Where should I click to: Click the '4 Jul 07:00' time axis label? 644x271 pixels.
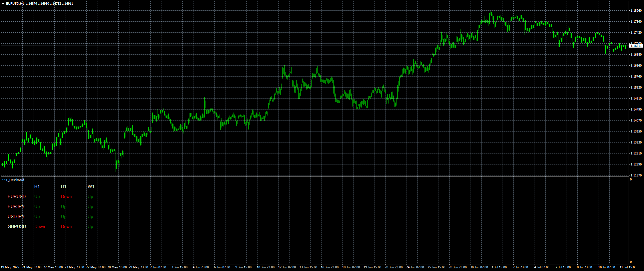coord(542,267)
